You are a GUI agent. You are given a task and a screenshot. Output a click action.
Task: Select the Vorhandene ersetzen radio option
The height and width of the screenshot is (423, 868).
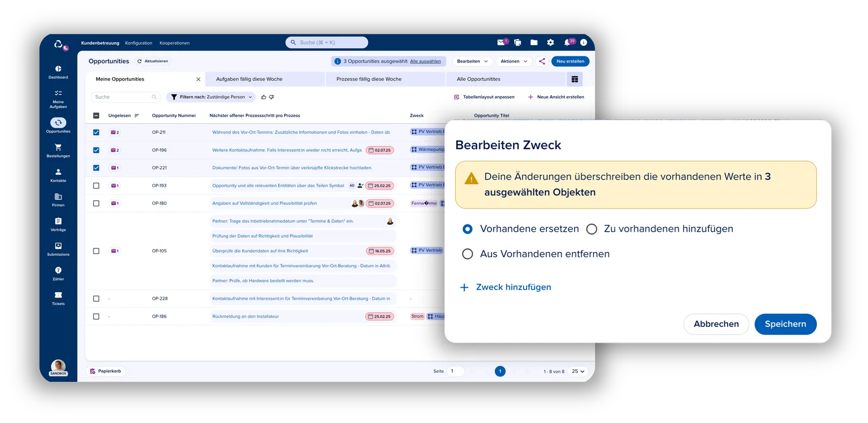[467, 229]
